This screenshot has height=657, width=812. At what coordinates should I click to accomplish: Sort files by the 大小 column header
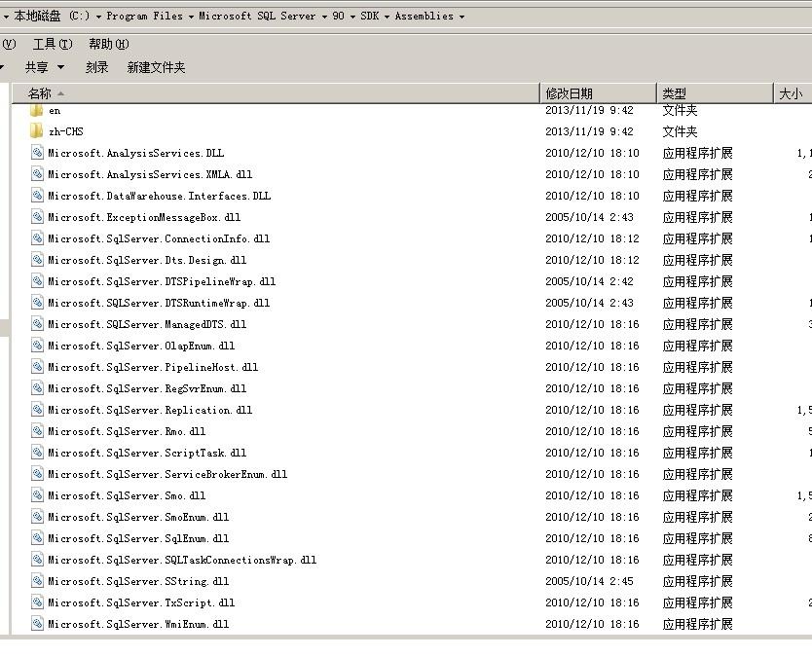point(793,93)
